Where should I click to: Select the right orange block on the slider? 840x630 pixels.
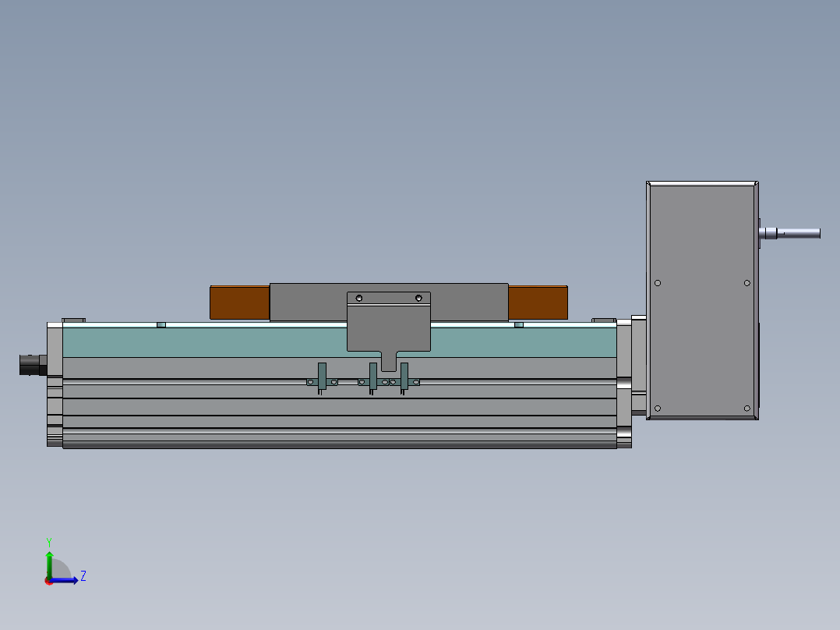[538, 303]
